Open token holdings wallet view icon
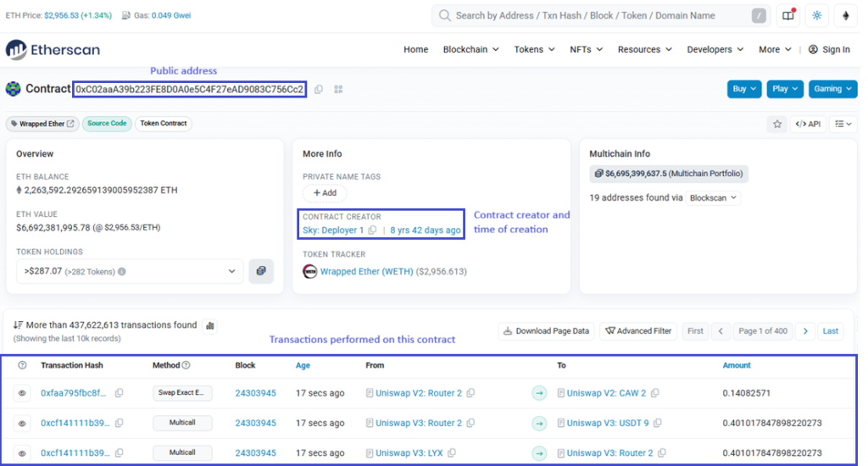 [x=261, y=271]
